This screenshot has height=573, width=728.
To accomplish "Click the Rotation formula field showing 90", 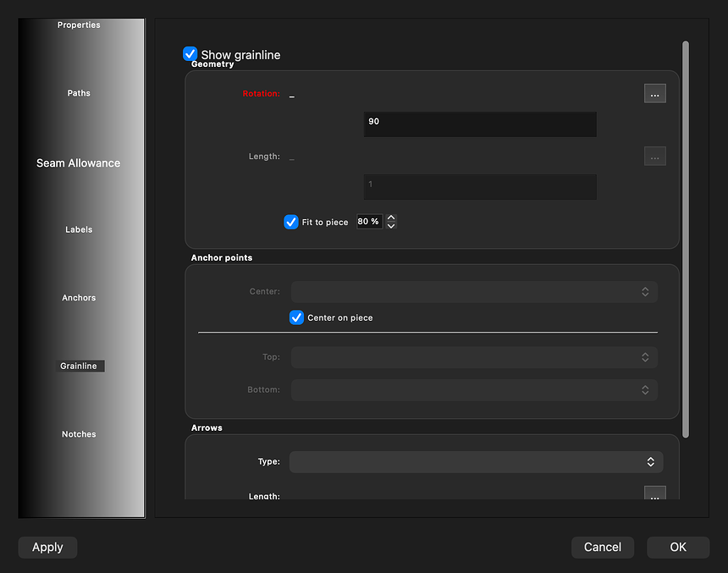I will (480, 124).
